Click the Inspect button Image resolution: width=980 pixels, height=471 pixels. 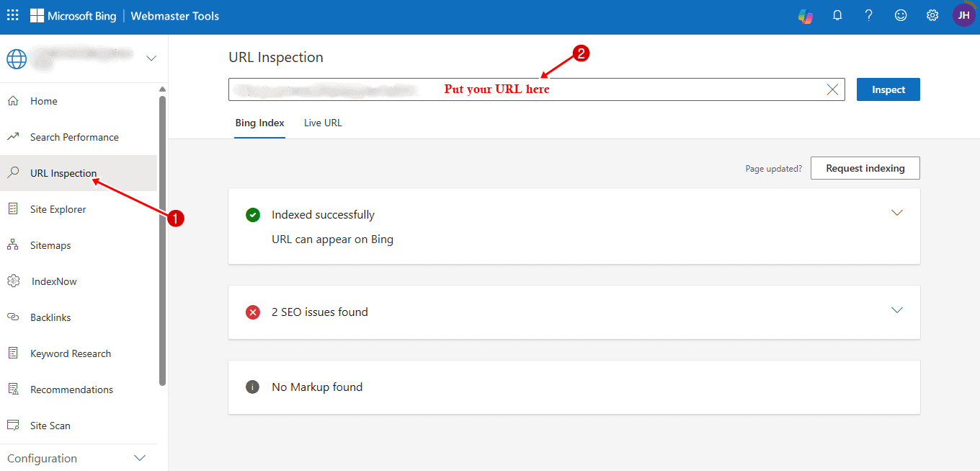click(888, 89)
